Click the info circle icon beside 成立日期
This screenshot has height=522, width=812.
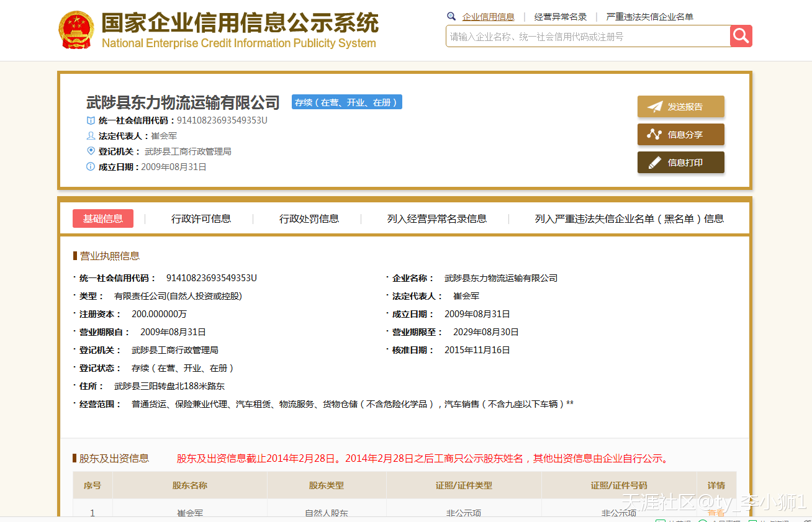(x=91, y=167)
